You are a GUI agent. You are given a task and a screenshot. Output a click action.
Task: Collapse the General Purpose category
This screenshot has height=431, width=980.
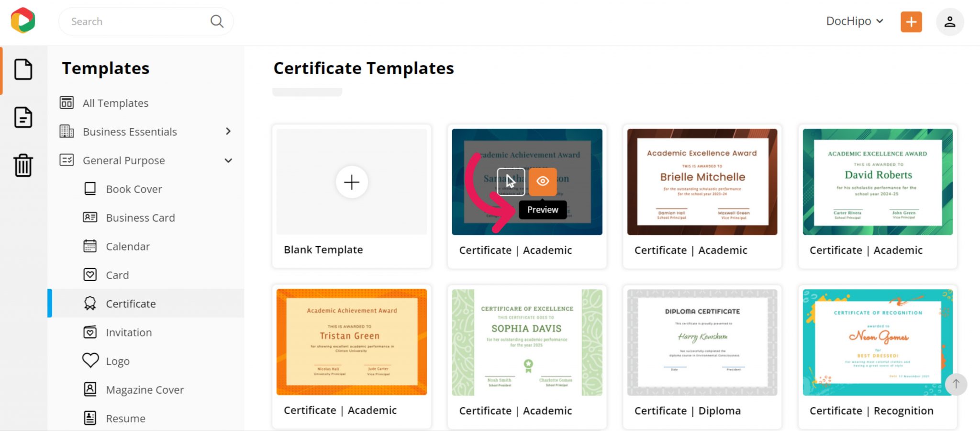(228, 160)
